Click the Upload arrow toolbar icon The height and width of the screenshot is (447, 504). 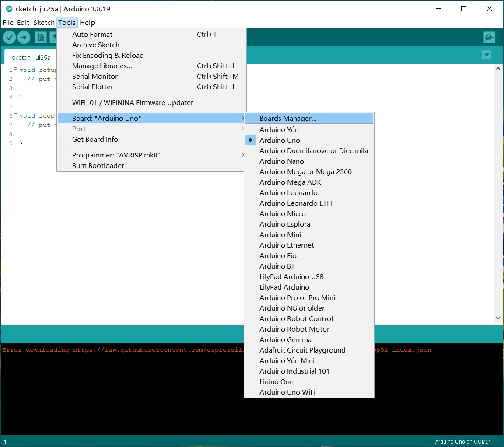click(x=24, y=38)
